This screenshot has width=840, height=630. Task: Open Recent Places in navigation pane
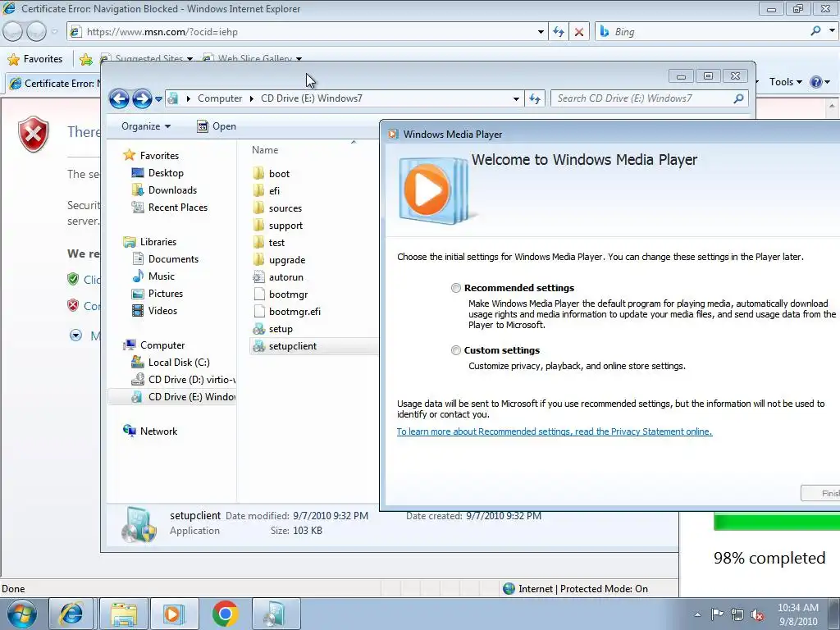(x=169, y=208)
